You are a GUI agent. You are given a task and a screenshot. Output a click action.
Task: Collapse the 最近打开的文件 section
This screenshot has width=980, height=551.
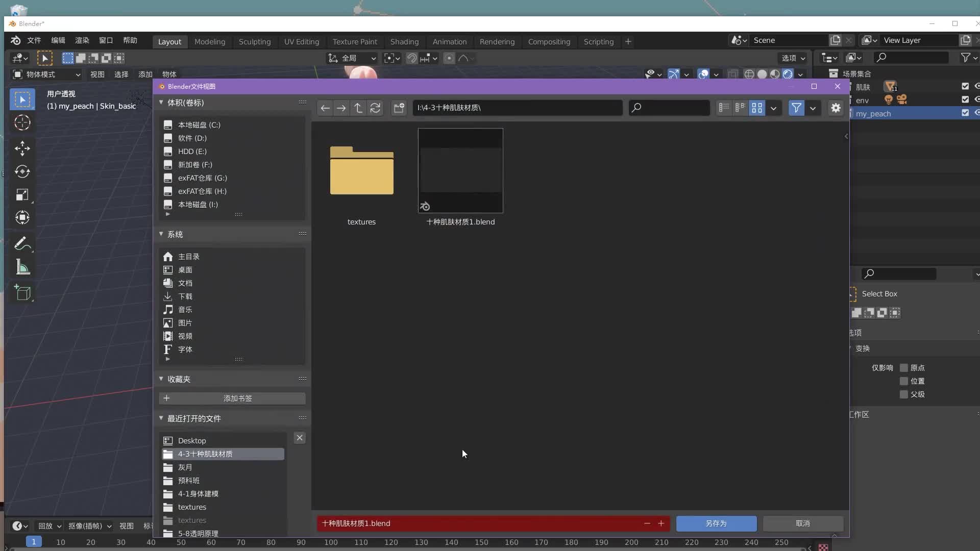tap(161, 418)
